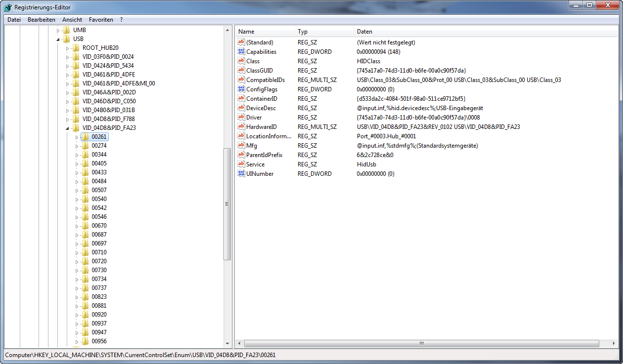
Task: Open the Datei menu
Action: (14, 20)
